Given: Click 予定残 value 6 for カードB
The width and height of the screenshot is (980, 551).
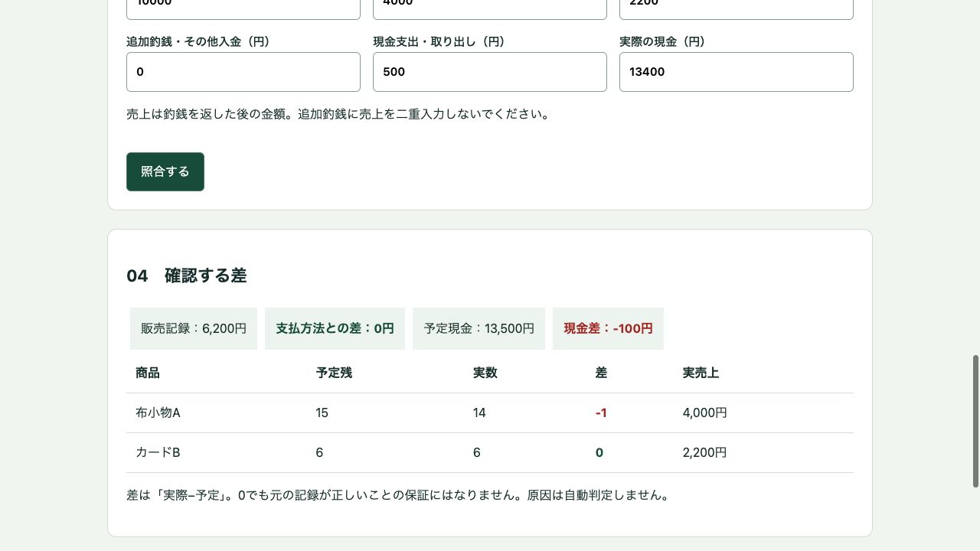Looking at the screenshot, I should 319,452.
